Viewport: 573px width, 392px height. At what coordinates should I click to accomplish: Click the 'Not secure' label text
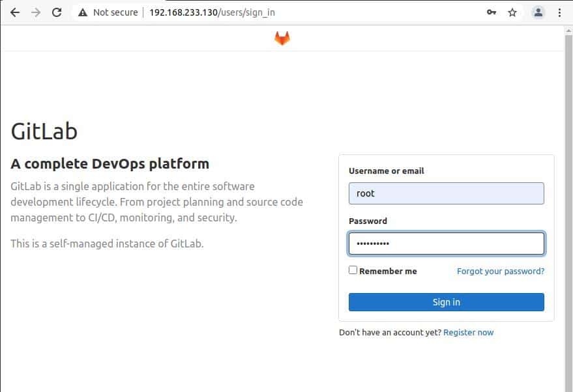115,12
